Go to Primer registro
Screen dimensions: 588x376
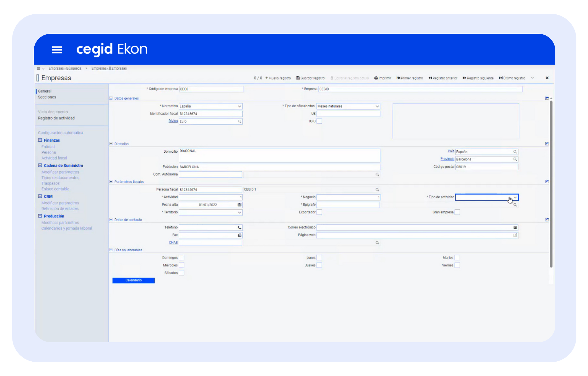(410, 78)
